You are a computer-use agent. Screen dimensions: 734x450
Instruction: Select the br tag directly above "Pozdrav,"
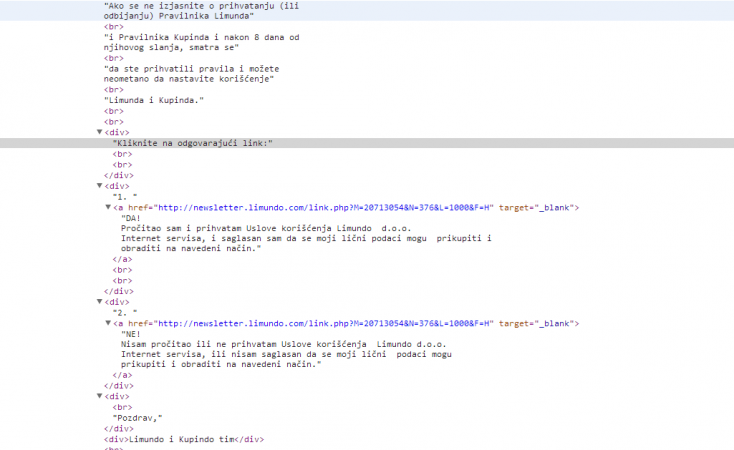click(122, 407)
